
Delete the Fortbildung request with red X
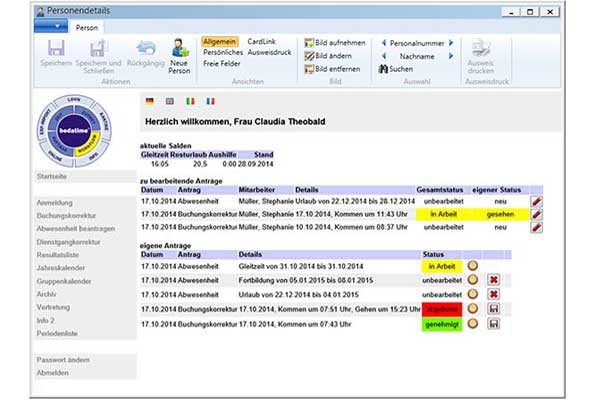pyautogui.click(x=493, y=280)
